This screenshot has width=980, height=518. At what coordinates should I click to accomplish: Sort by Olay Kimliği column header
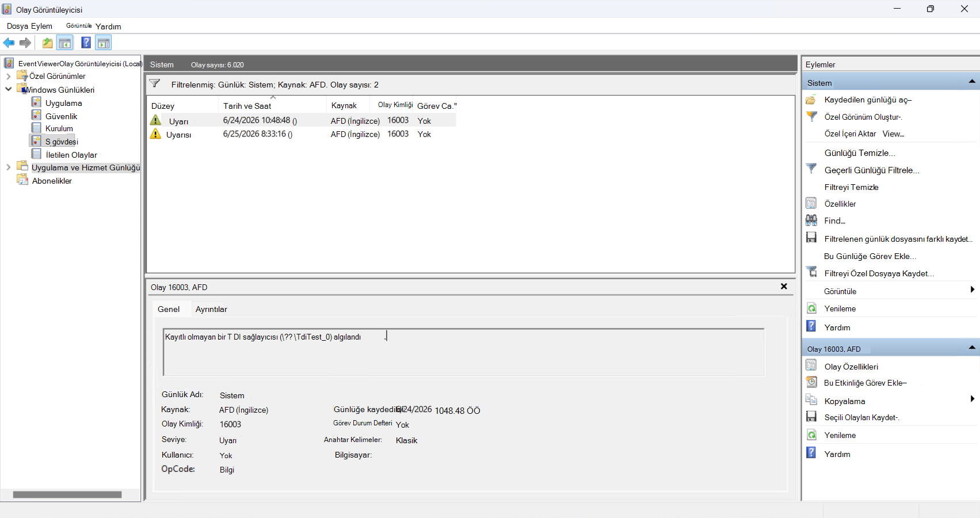[395, 105]
